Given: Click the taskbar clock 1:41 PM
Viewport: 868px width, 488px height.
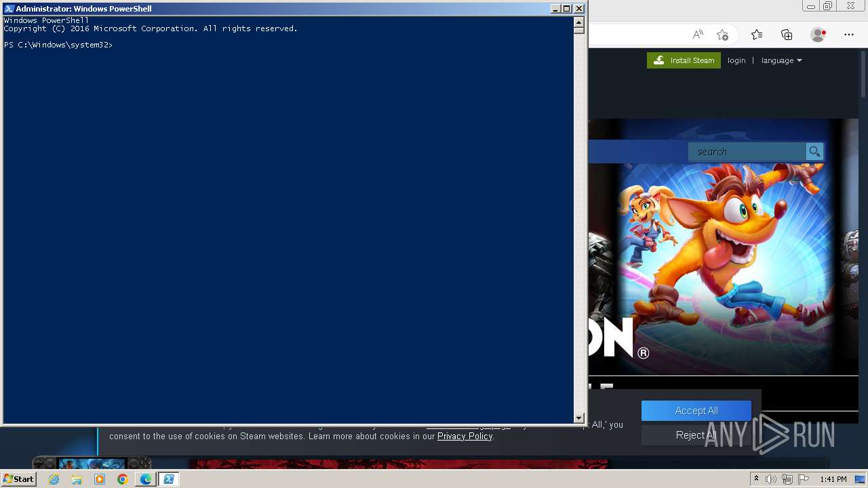Looking at the screenshot, I should pos(833,479).
